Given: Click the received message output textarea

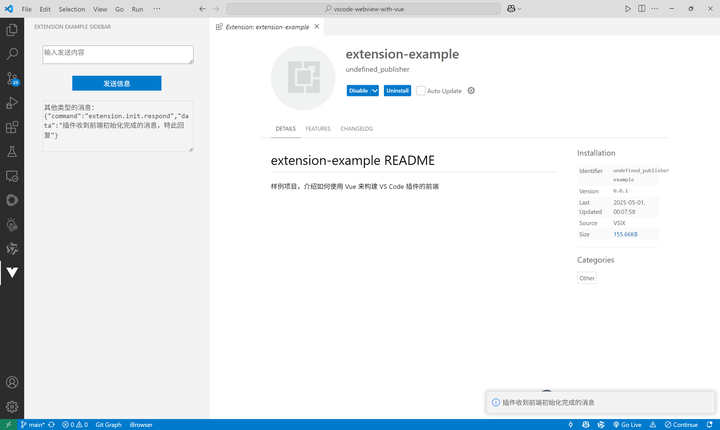Looking at the screenshot, I should click(x=118, y=126).
